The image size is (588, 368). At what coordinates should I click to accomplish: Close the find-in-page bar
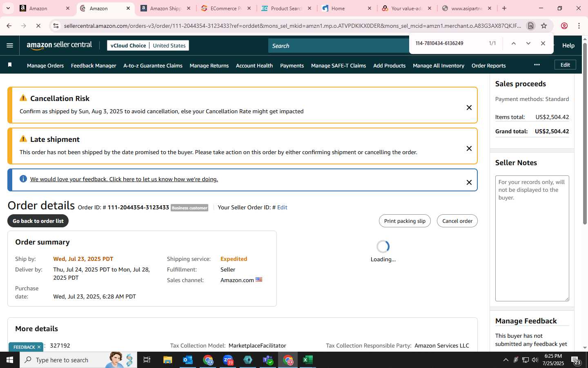pyautogui.click(x=543, y=43)
